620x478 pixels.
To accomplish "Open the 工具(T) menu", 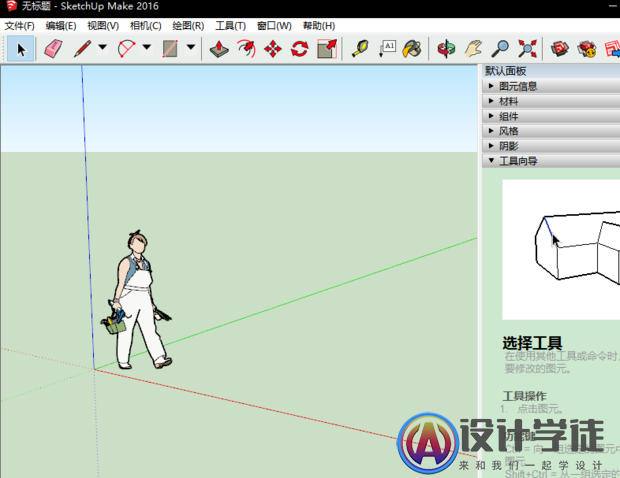I will [x=231, y=26].
